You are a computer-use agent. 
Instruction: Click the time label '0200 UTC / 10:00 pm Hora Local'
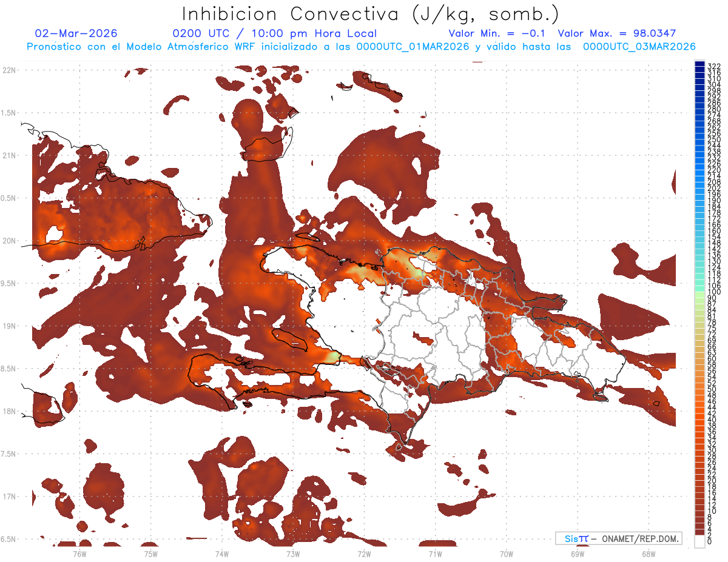[275, 33]
